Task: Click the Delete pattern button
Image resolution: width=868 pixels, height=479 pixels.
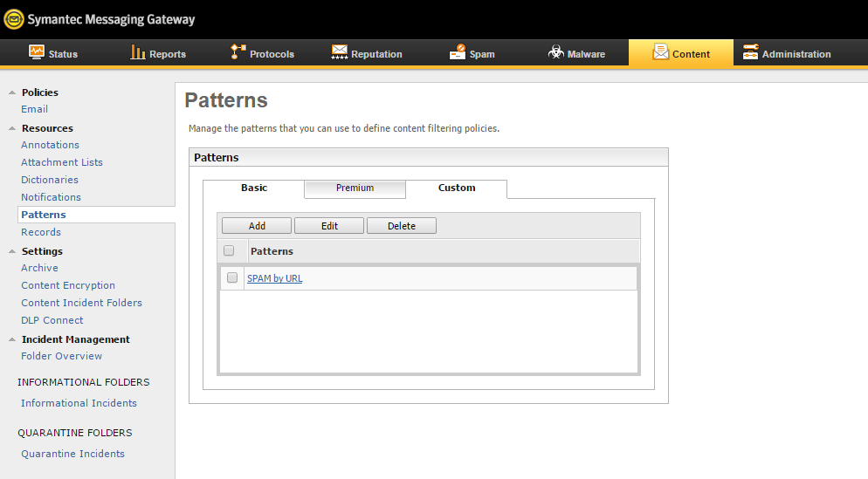Action: [402, 226]
